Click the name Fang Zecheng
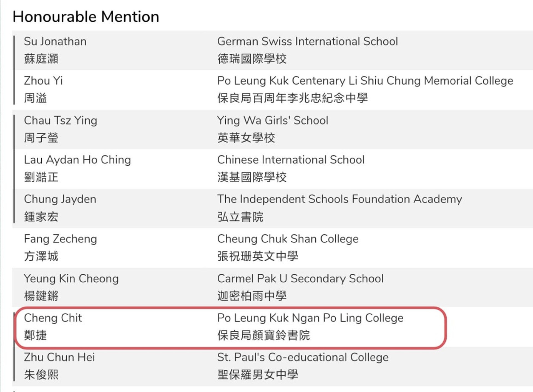Viewport: 533px width, 392px height. click(60, 239)
